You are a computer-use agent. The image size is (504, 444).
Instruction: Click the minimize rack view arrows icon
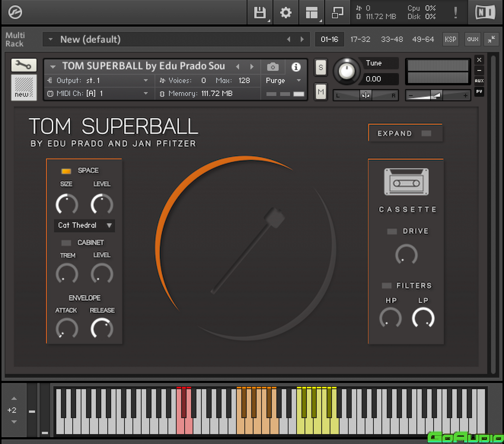[x=492, y=39]
